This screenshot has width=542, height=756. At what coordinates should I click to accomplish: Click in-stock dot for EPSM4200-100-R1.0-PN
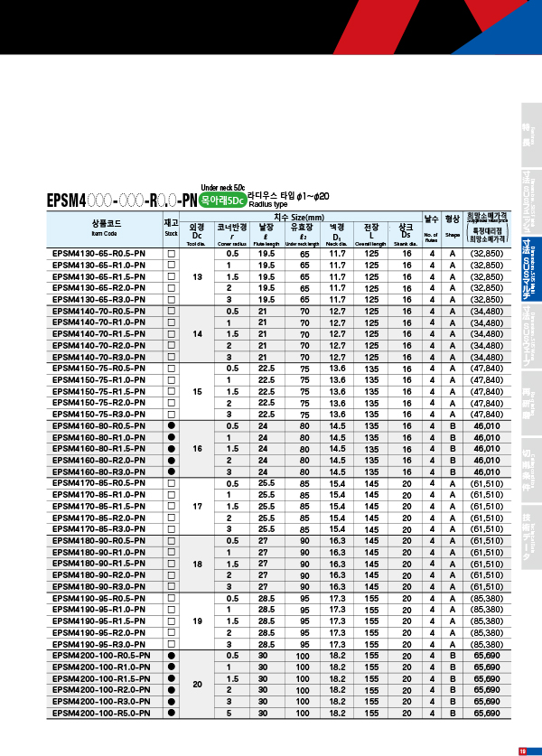click(x=172, y=667)
